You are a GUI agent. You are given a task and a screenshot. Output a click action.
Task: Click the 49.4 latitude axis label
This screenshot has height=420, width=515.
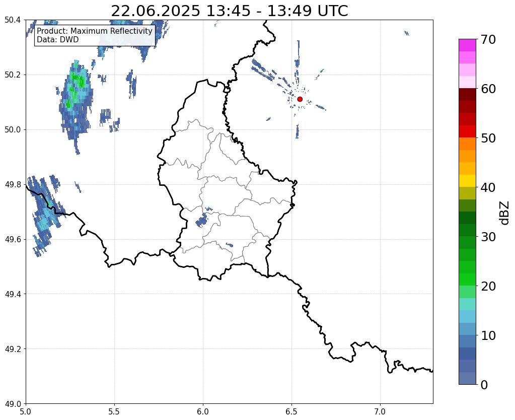click(x=13, y=294)
